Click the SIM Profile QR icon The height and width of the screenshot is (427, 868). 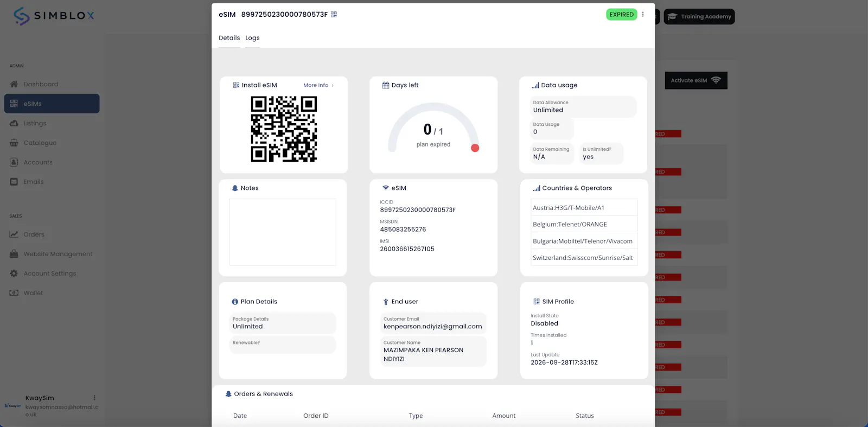point(537,302)
